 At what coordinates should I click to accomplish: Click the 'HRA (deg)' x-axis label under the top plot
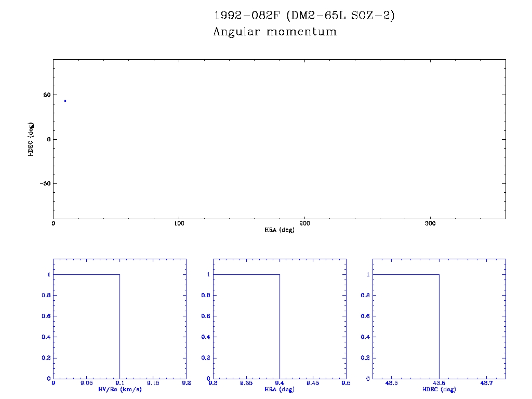click(x=279, y=230)
